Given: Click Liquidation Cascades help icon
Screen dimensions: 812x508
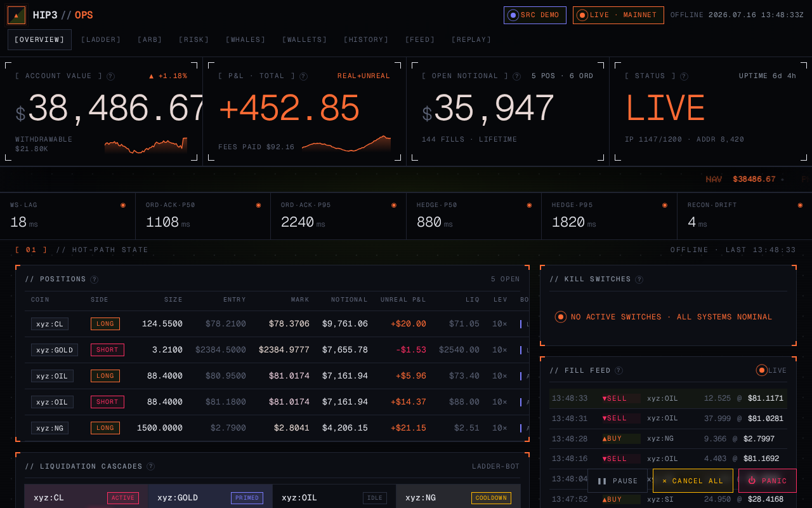Looking at the screenshot, I should point(150,466).
